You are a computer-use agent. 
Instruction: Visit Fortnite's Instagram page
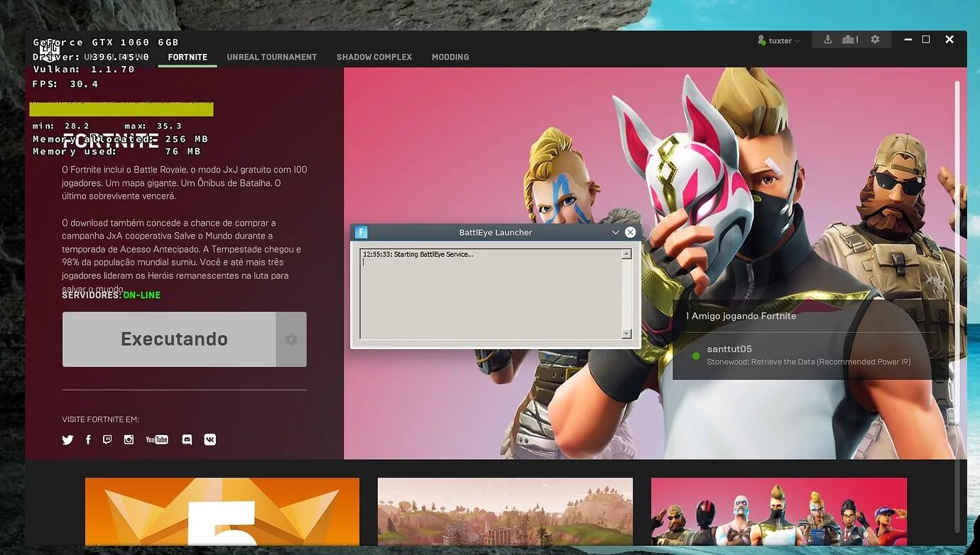pos(129,440)
